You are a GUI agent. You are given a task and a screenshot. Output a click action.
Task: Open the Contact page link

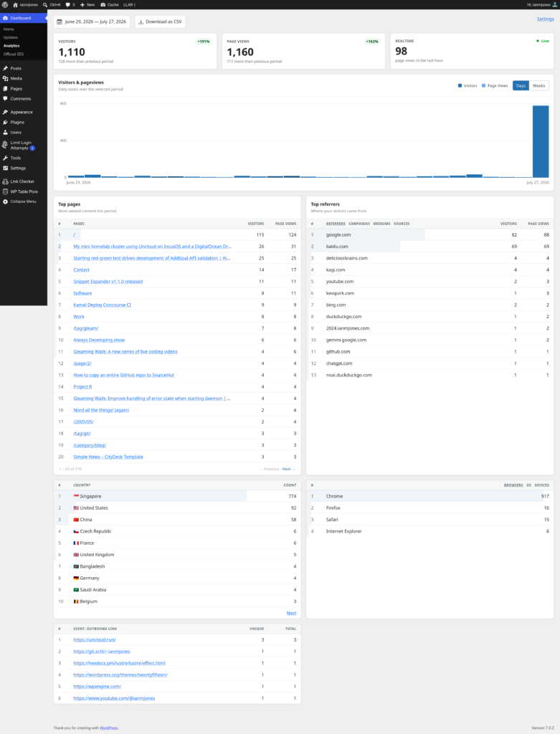pyautogui.click(x=81, y=270)
